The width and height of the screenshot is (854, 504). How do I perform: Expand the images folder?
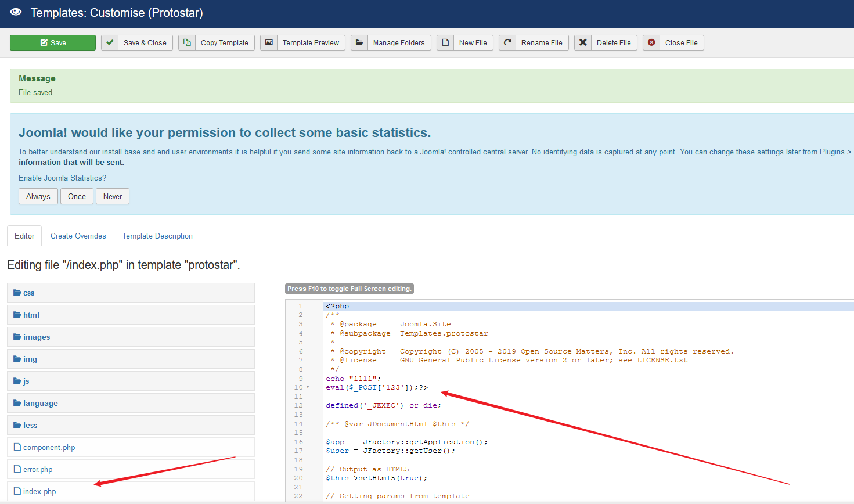pyautogui.click(x=131, y=337)
